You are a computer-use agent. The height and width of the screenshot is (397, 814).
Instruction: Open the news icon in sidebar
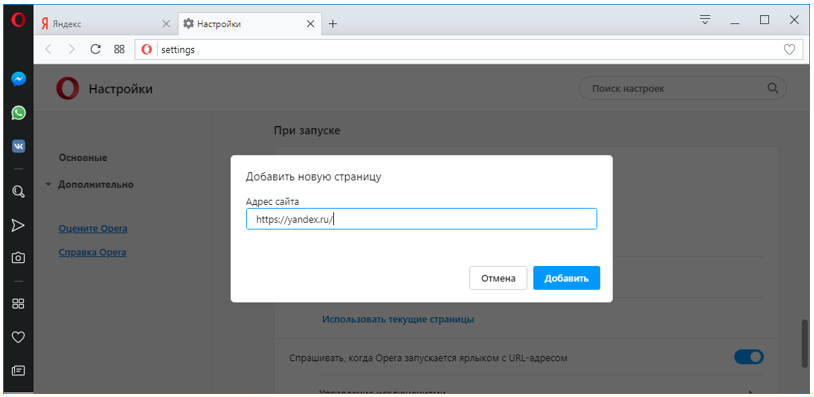(18, 371)
